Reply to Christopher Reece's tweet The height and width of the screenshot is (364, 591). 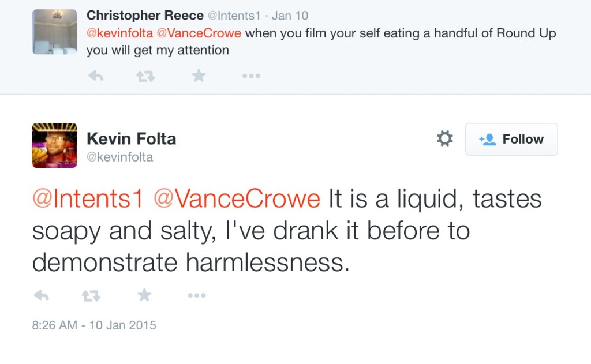96,76
